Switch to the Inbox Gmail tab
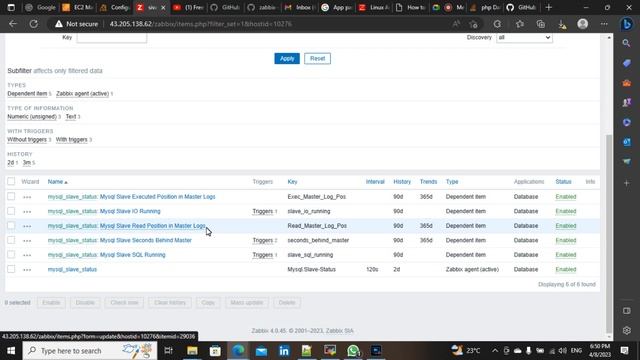The width and height of the screenshot is (640, 360). (x=300, y=7)
